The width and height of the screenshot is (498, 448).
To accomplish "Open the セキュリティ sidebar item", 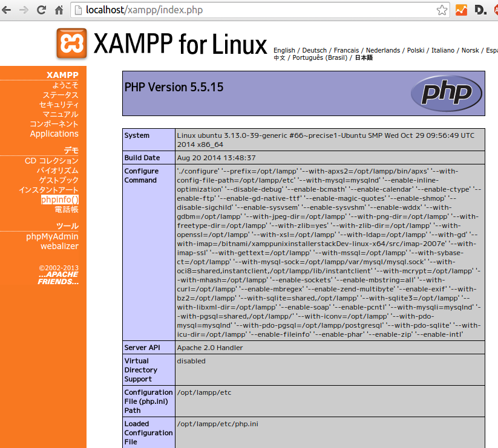I will point(59,105).
